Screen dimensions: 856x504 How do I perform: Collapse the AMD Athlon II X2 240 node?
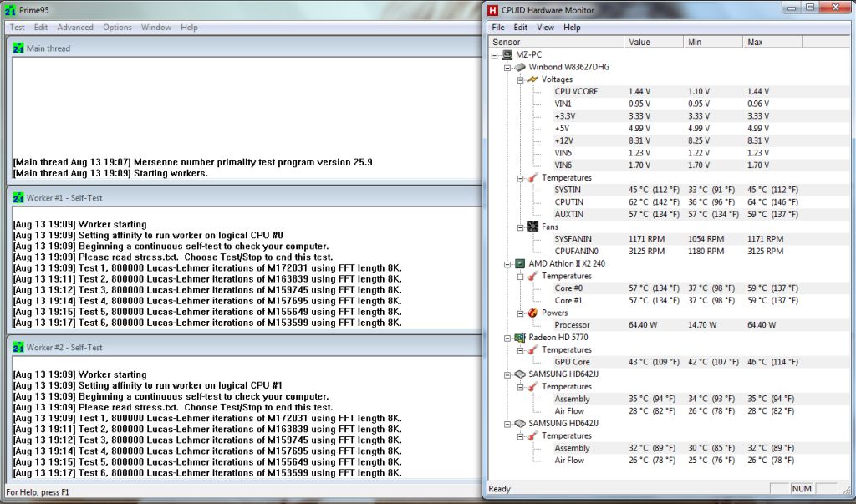[507, 264]
